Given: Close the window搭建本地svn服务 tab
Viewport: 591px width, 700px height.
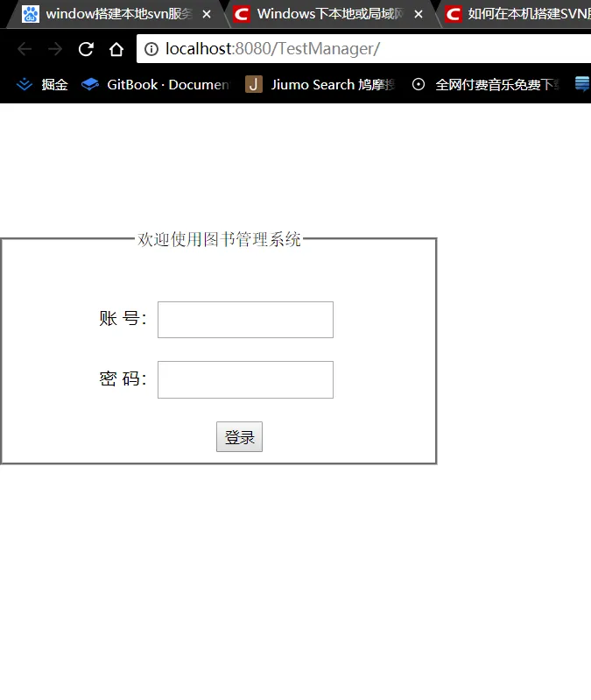Looking at the screenshot, I should [207, 14].
